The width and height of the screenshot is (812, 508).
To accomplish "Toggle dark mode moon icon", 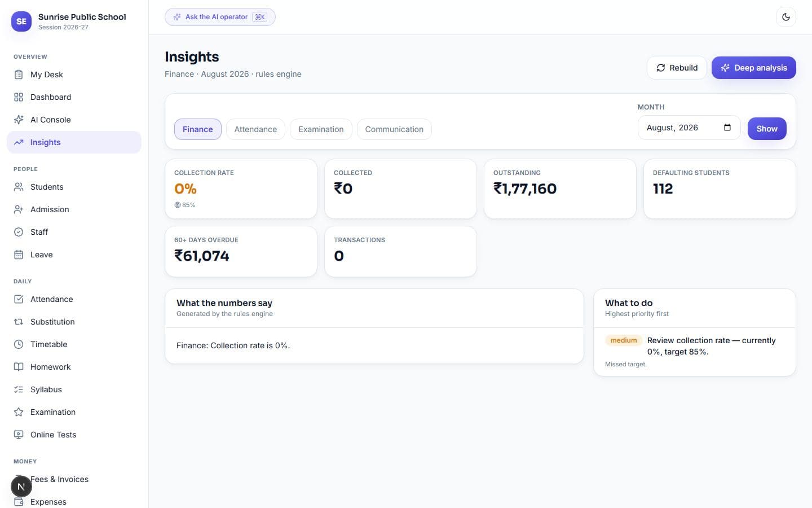I will point(786,17).
